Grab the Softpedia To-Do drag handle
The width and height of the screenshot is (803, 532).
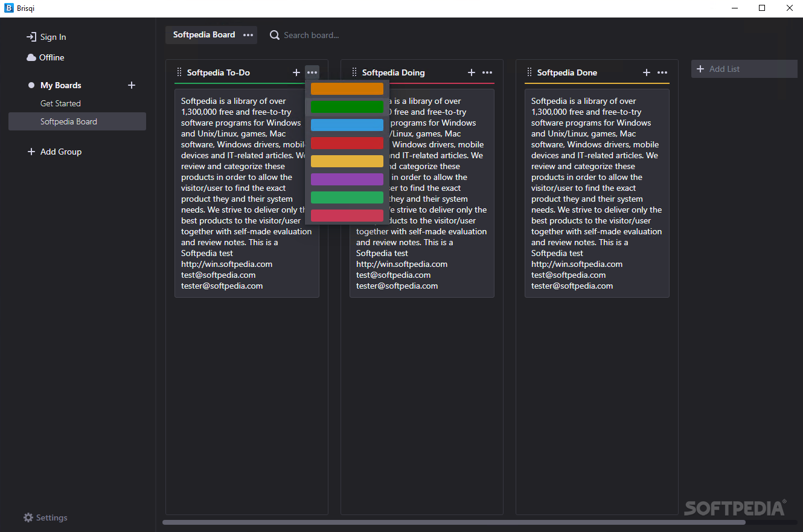point(179,72)
